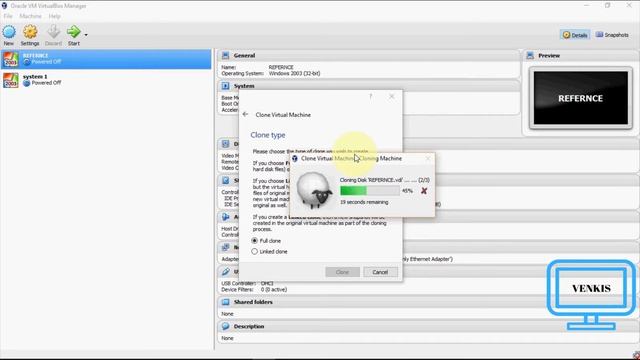Click the 'Clone type' heading

268,135
